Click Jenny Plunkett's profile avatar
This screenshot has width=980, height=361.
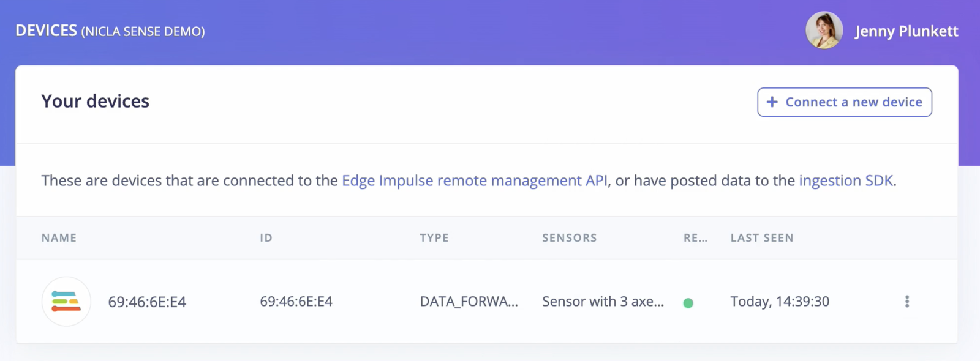[824, 30]
